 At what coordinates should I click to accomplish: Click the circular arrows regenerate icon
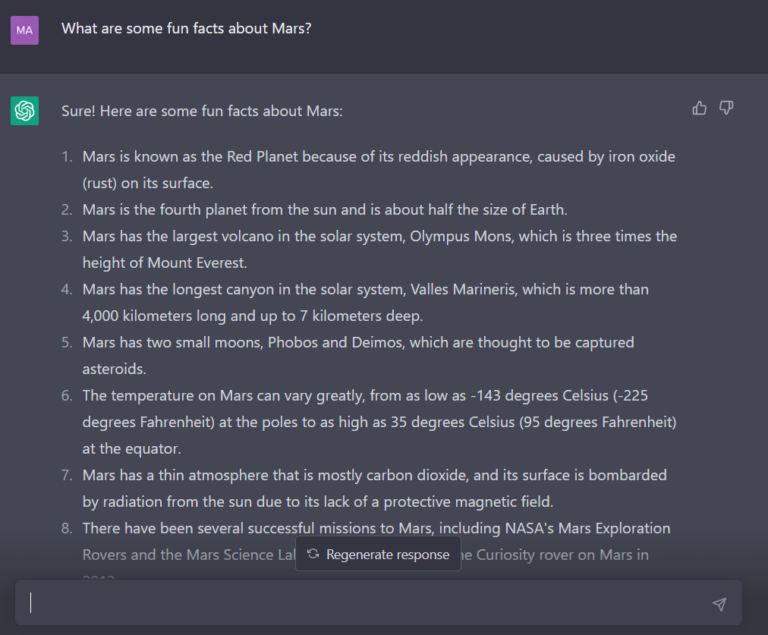coord(313,554)
